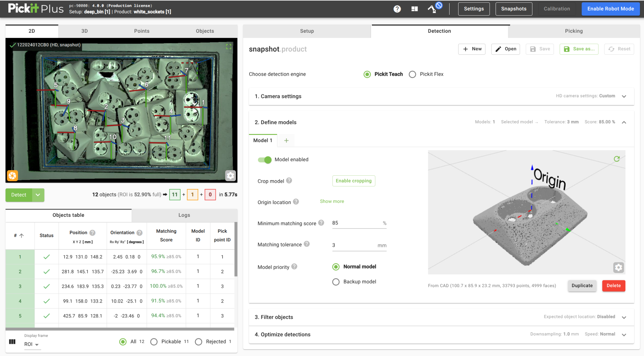Open the 2D view settings gear icon

point(230,175)
